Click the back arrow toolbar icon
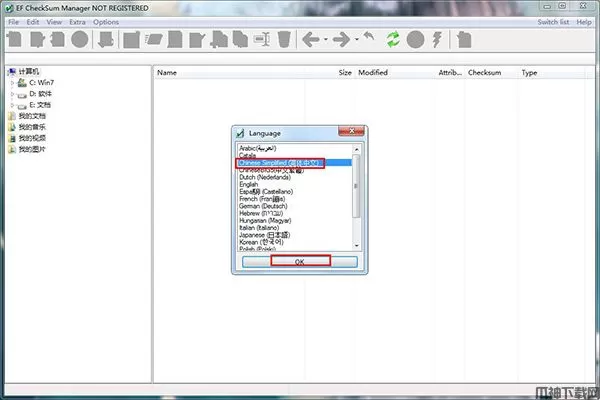The width and height of the screenshot is (600, 400). coord(312,40)
